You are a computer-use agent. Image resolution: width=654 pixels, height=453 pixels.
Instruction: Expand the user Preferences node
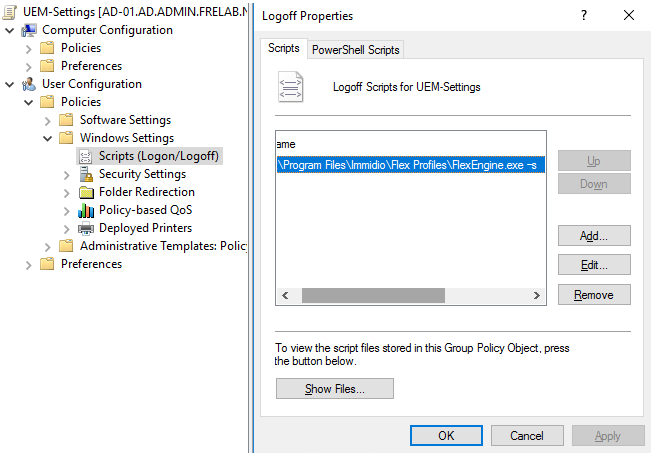[x=29, y=264]
